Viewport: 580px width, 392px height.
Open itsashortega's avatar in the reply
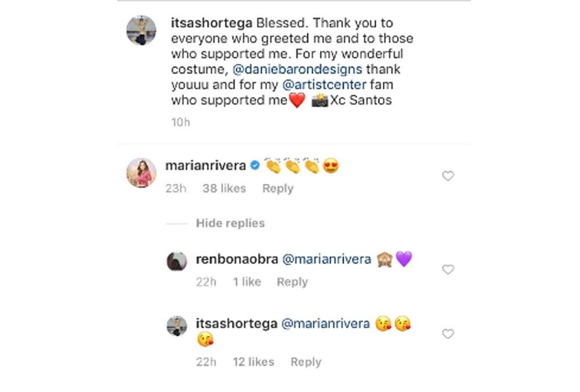(x=177, y=325)
